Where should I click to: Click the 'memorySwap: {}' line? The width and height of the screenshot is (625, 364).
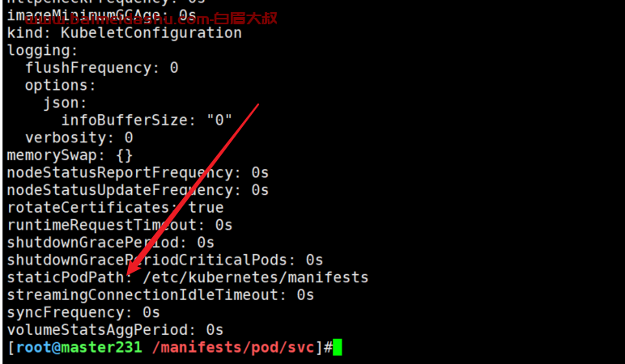pos(70,155)
